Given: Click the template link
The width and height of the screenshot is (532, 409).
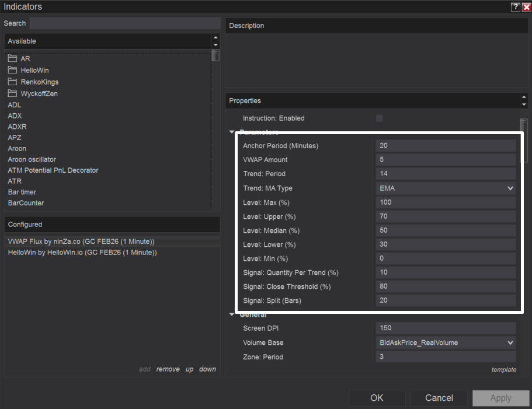Looking at the screenshot, I should (503, 369).
